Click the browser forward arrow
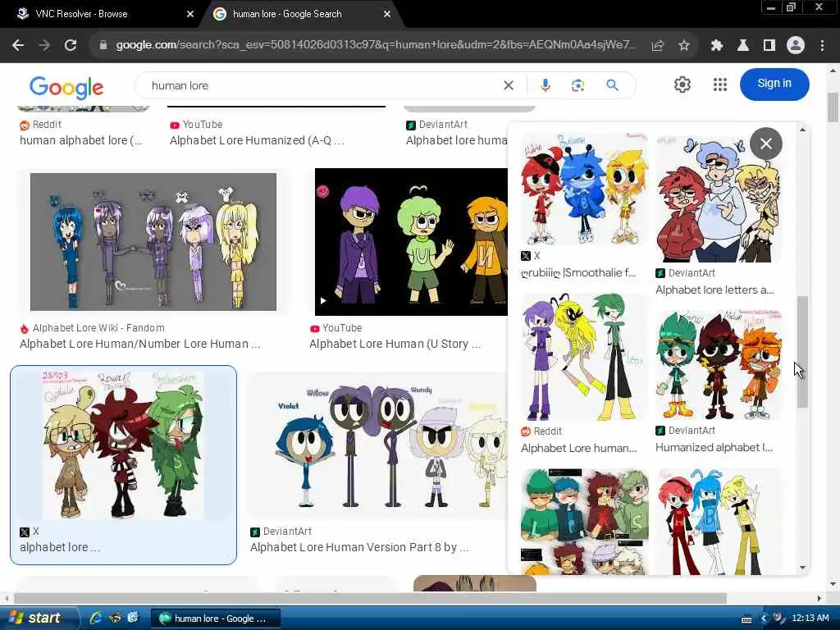The height and width of the screenshot is (630, 840). coord(44,45)
